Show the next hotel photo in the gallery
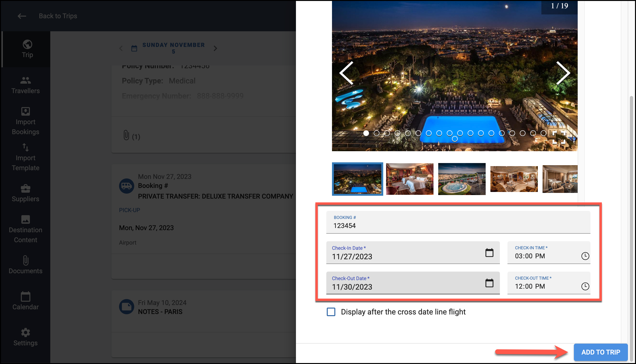Viewport: 636px width, 364px height. coord(563,73)
